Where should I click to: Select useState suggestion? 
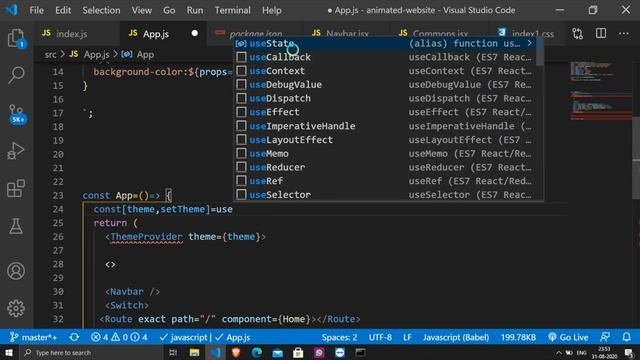[x=385, y=43]
